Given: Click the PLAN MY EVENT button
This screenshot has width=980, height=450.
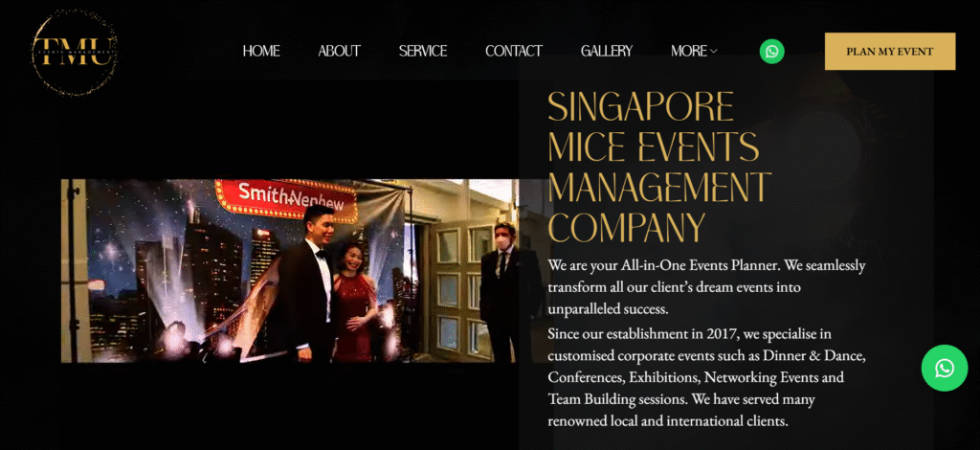Looking at the screenshot, I should pyautogui.click(x=890, y=52).
